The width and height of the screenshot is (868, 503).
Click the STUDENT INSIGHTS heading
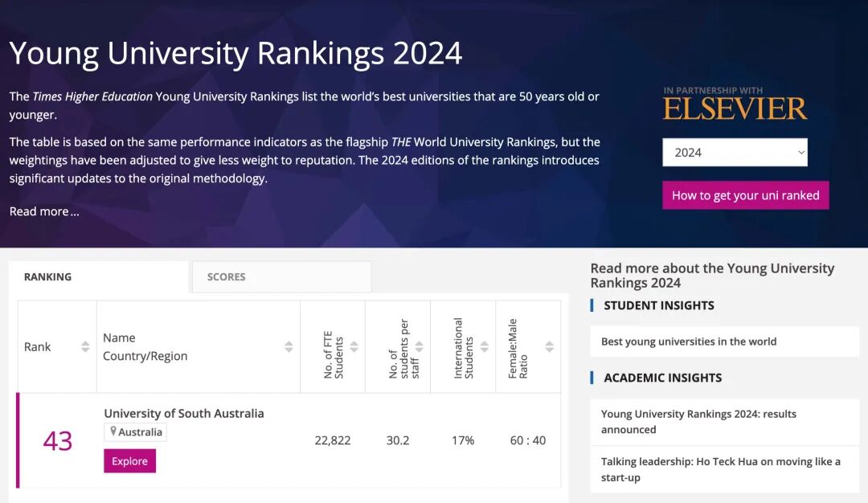click(659, 305)
